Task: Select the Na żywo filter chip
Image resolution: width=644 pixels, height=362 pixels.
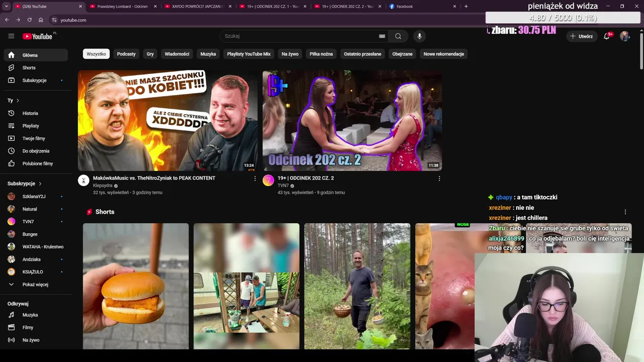Action: click(290, 54)
